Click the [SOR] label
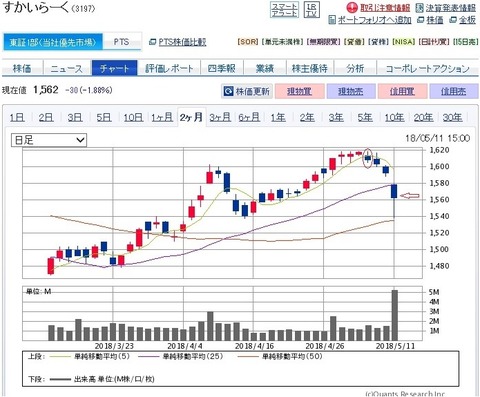This screenshot has height=397, width=480. tap(248, 42)
